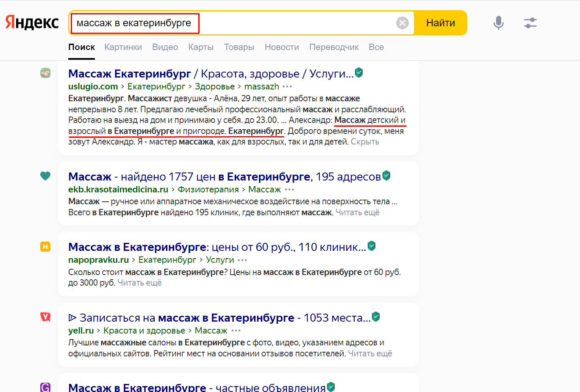The width and height of the screenshot is (580, 392).
Task: Open Красота и здоровье breadcrumb link
Action: pos(144,331)
